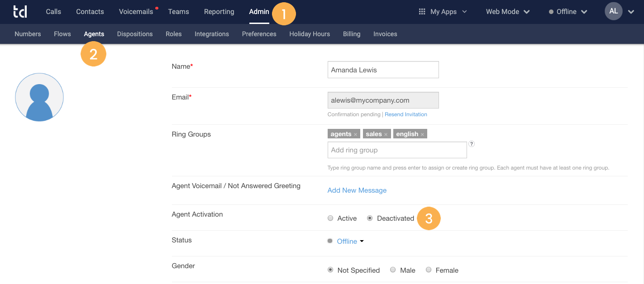This screenshot has height=284, width=644.
Task: Select the Active radio button
Action: pyautogui.click(x=330, y=218)
